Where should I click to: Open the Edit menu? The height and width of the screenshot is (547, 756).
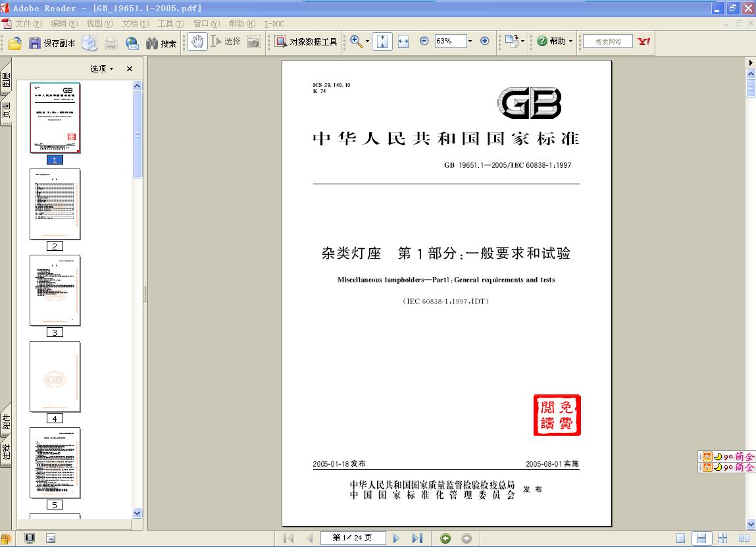tap(64, 23)
